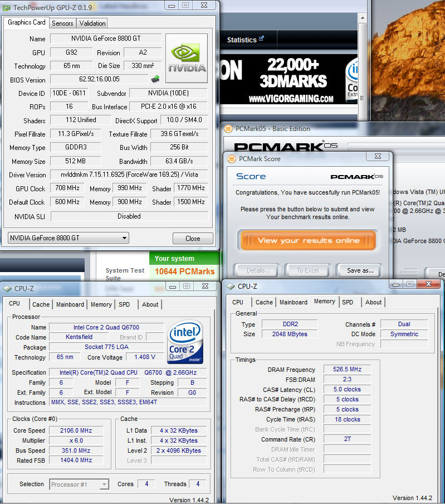Click the right CPU-Z window title icon

pyautogui.click(x=231, y=287)
